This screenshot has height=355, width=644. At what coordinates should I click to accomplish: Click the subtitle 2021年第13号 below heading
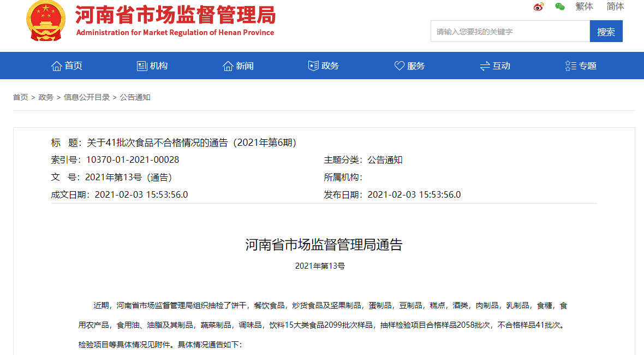(x=320, y=267)
